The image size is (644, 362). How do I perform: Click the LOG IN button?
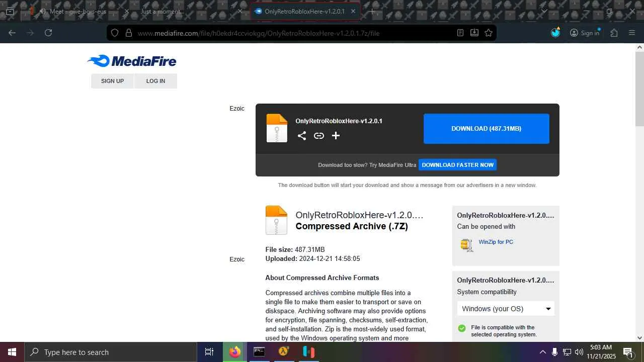coord(155,81)
